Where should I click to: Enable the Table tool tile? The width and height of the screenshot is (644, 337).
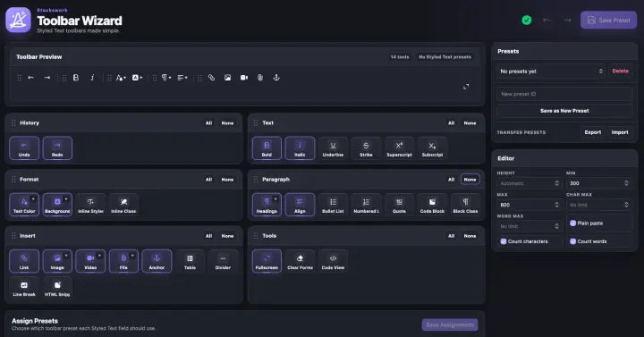click(x=190, y=261)
